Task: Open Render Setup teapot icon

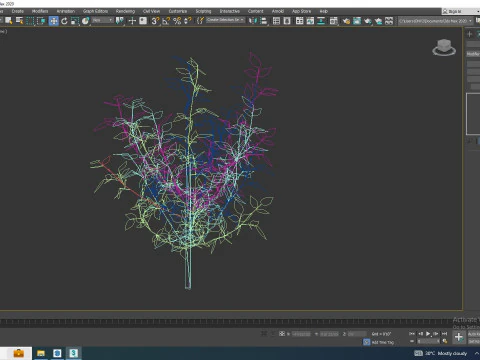Action: click(346, 21)
